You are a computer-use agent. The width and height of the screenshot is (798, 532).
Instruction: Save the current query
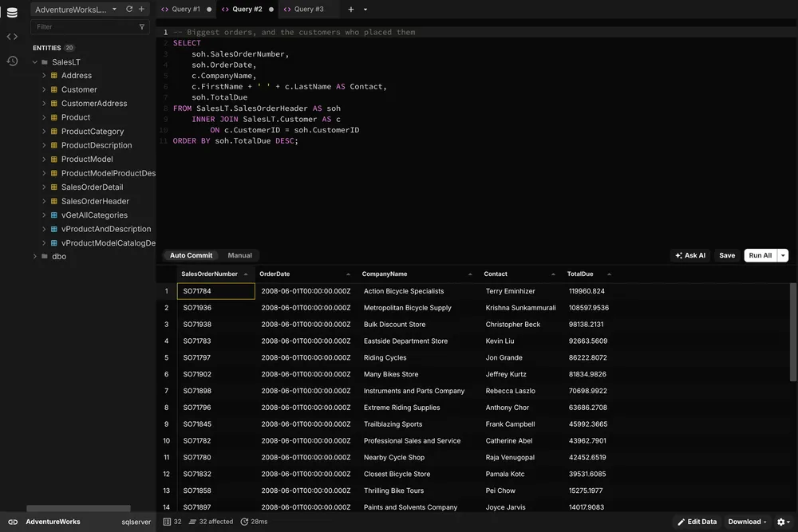(x=727, y=255)
